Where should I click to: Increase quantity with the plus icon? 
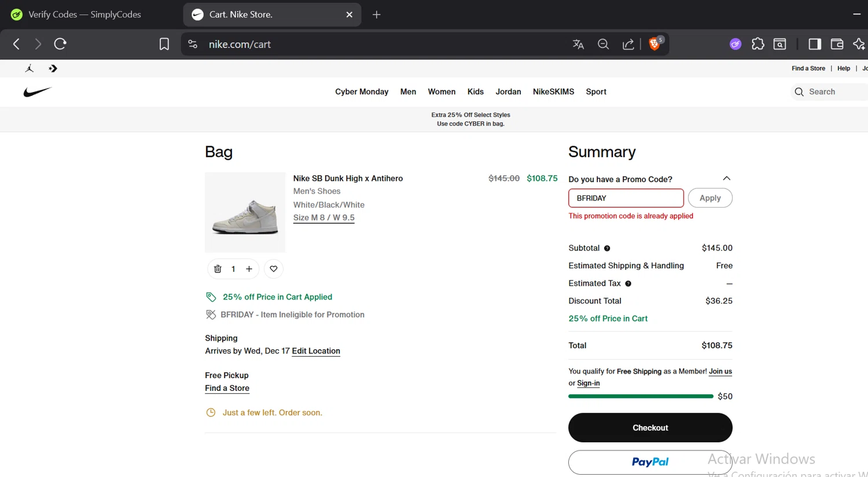click(x=249, y=269)
